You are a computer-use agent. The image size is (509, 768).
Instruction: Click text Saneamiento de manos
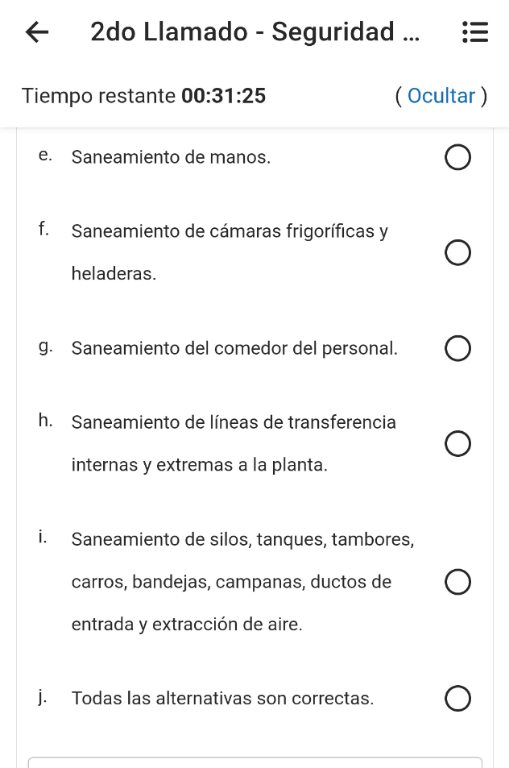pyautogui.click(x=171, y=157)
